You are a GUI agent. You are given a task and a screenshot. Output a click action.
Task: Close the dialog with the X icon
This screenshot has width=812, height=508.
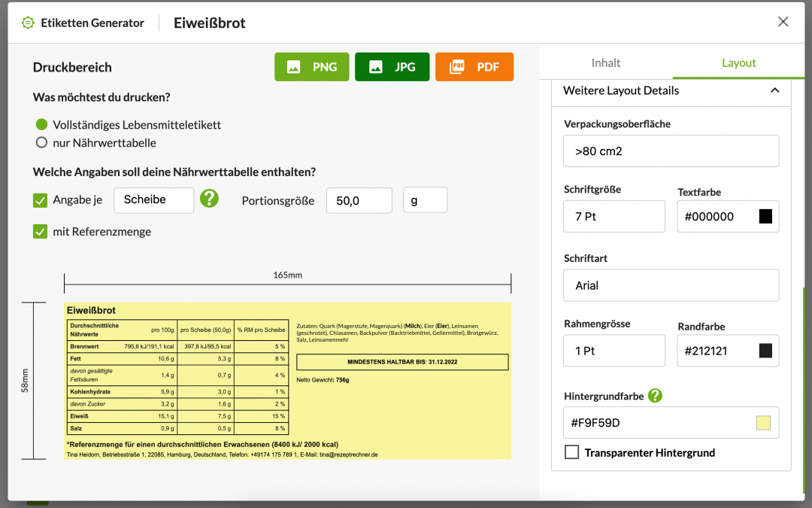click(783, 22)
